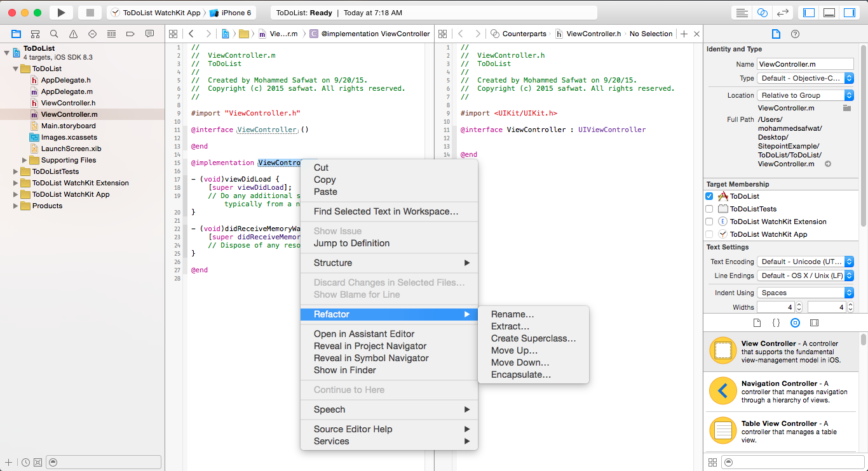The image size is (868, 471).
Task: Select Reveal in Project Navigator
Action: pos(370,346)
